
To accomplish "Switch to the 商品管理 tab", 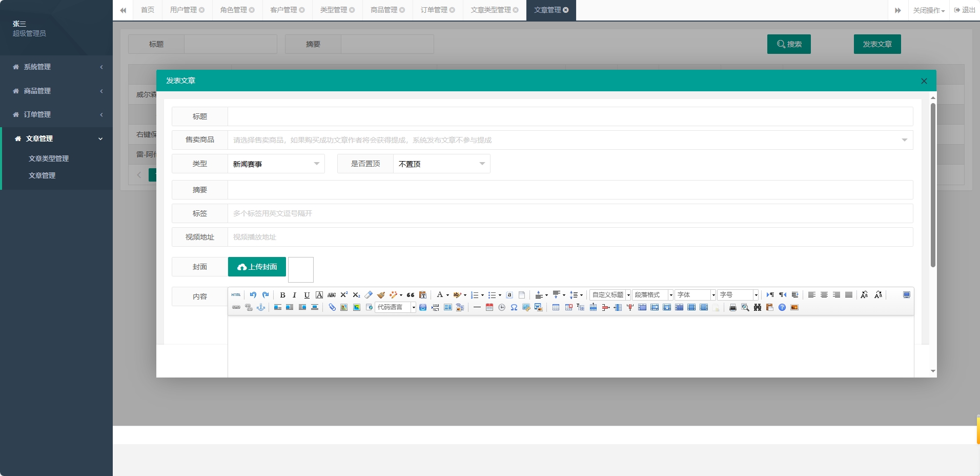I will pyautogui.click(x=387, y=10).
